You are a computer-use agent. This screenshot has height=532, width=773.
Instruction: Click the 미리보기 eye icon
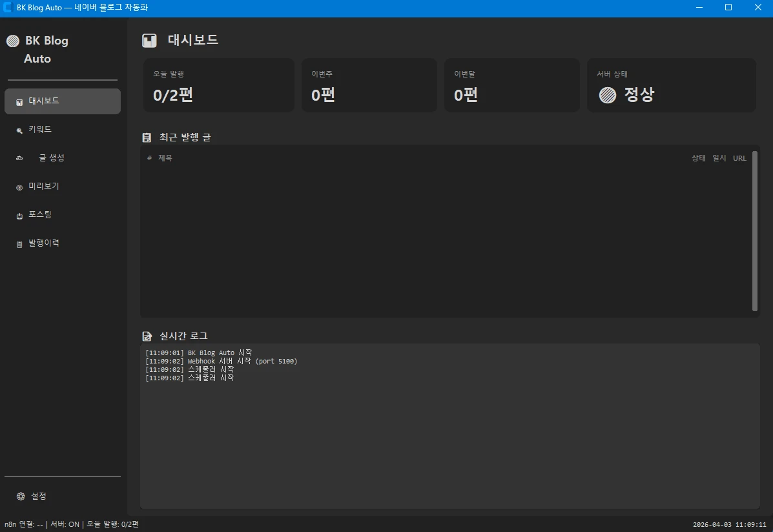pyautogui.click(x=19, y=187)
